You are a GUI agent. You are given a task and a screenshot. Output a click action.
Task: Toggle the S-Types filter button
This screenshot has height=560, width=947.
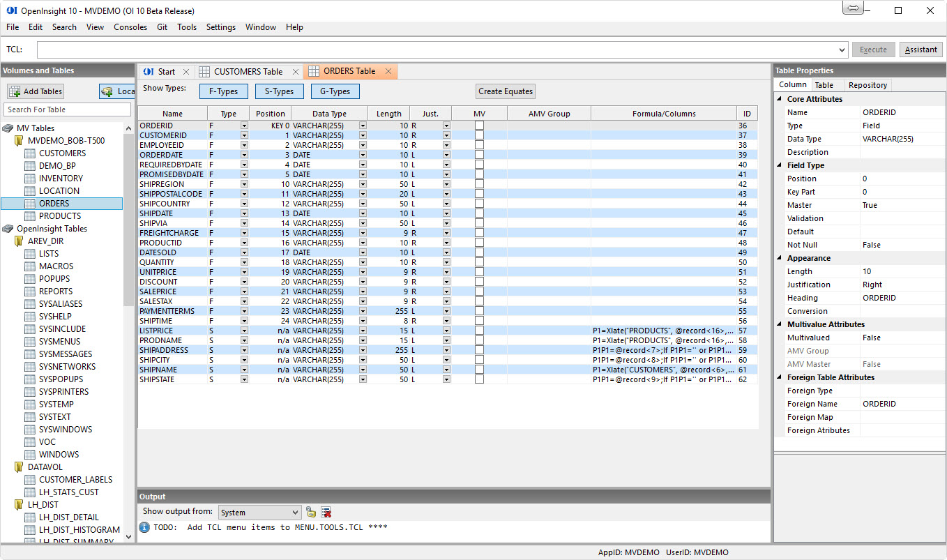279,91
